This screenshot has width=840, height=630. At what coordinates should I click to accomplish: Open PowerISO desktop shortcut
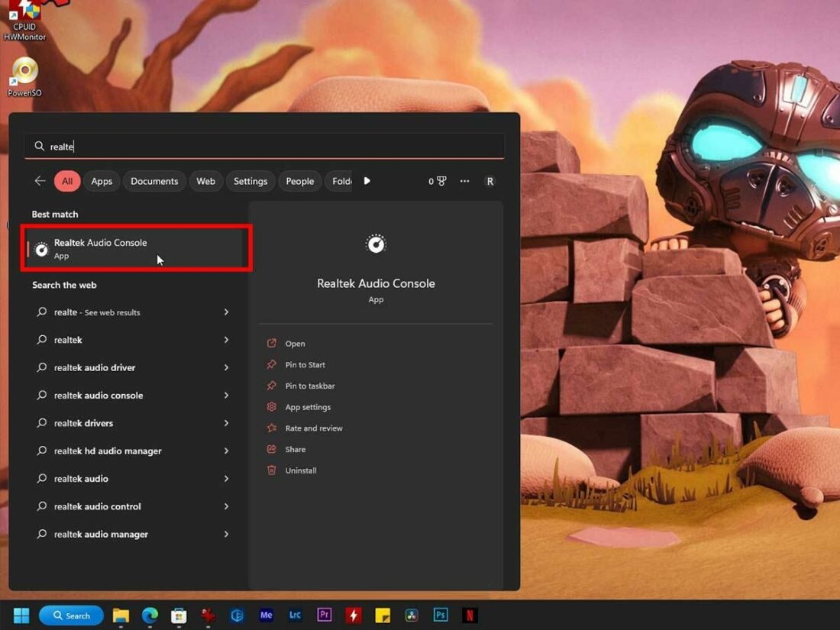click(24, 76)
